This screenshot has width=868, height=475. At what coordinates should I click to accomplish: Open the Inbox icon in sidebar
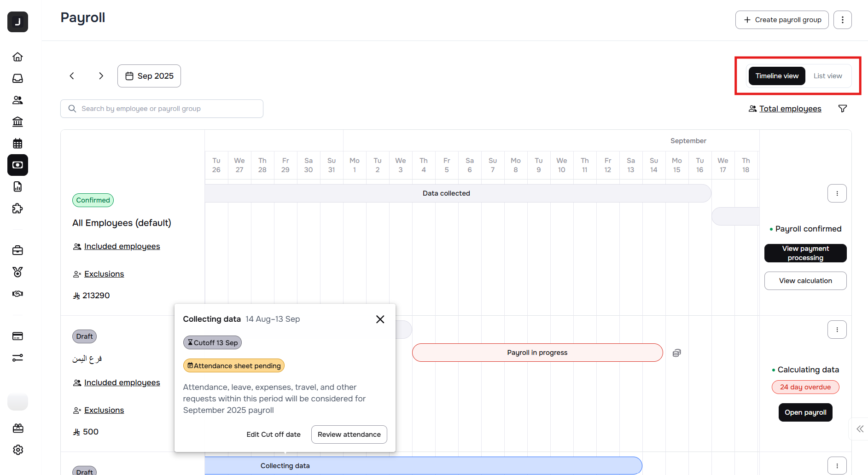pos(17,79)
